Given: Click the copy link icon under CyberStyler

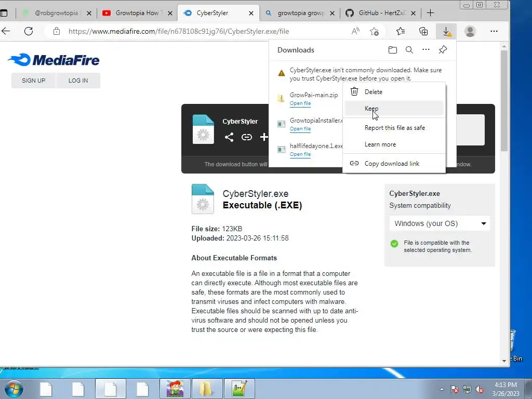Looking at the screenshot, I should pyautogui.click(x=247, y=137).
